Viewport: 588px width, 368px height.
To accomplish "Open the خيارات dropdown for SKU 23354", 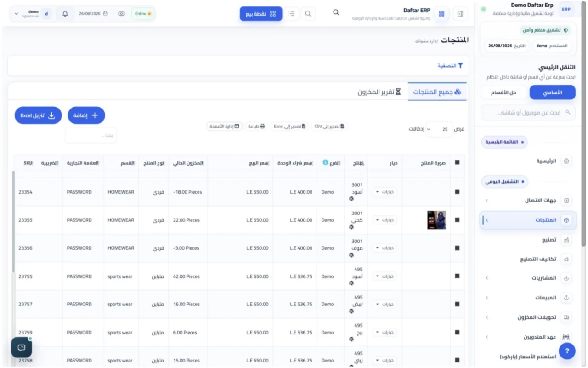I will tap(384, 192).
